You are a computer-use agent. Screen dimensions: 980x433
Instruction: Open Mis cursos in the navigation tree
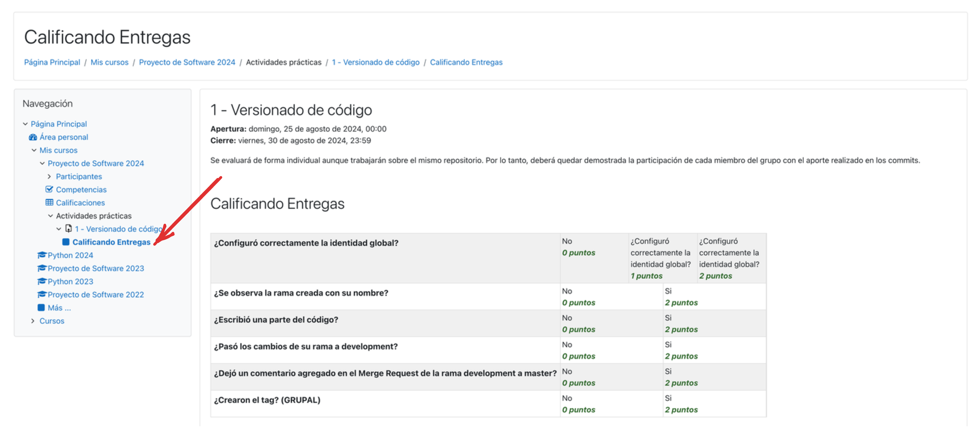(x=59, y=150)
